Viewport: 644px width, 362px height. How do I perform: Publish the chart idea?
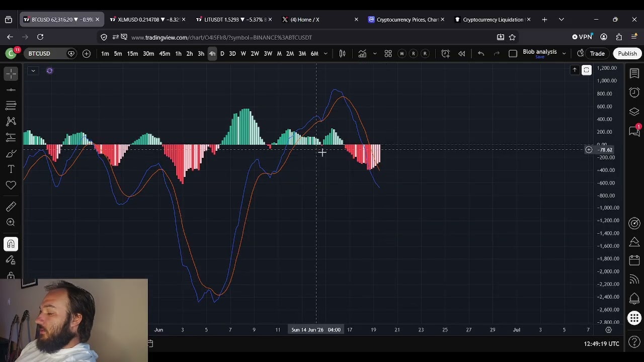point(627,53)
